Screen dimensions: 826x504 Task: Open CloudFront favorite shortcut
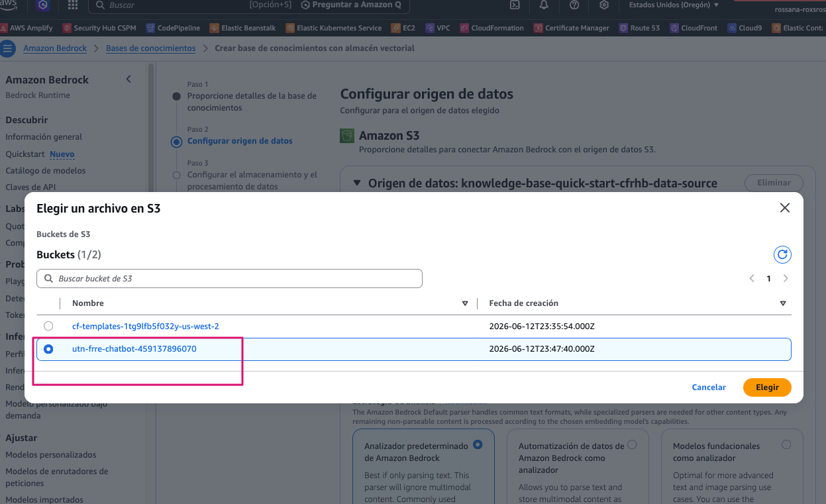pyautogui.click(x=694, y=28)
